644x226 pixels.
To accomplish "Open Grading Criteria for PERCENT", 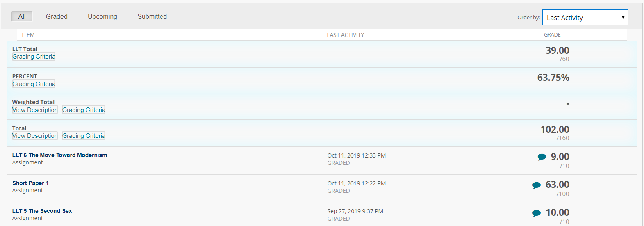I will [34, 84].
